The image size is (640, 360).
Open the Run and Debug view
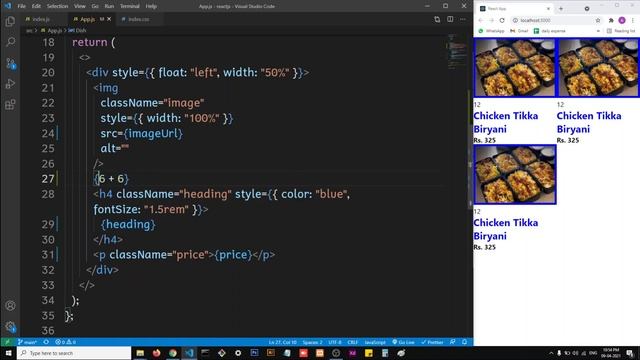tap(10, 84)
